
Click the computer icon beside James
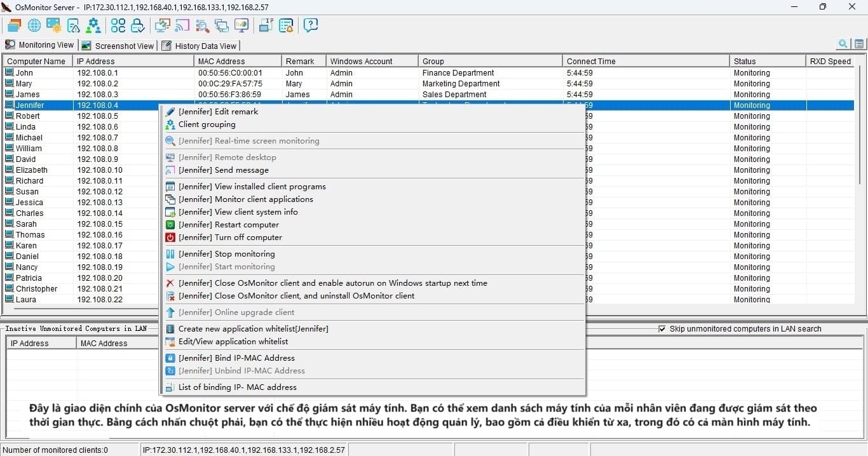click(x=10, y=94)
